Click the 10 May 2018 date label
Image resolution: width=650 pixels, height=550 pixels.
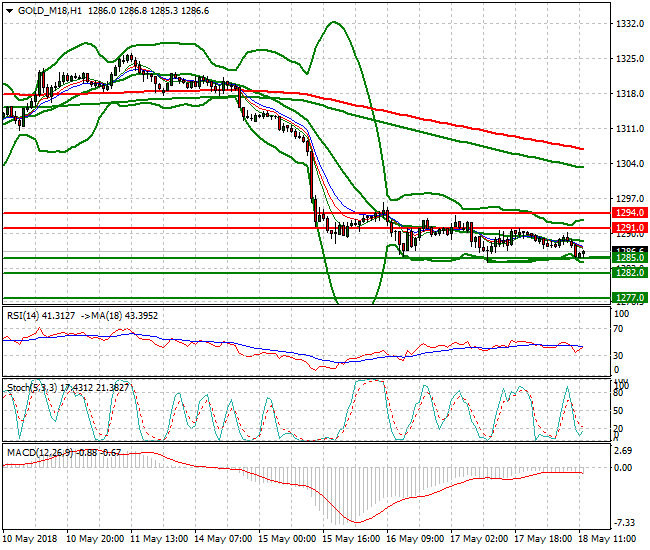point(30,539)
